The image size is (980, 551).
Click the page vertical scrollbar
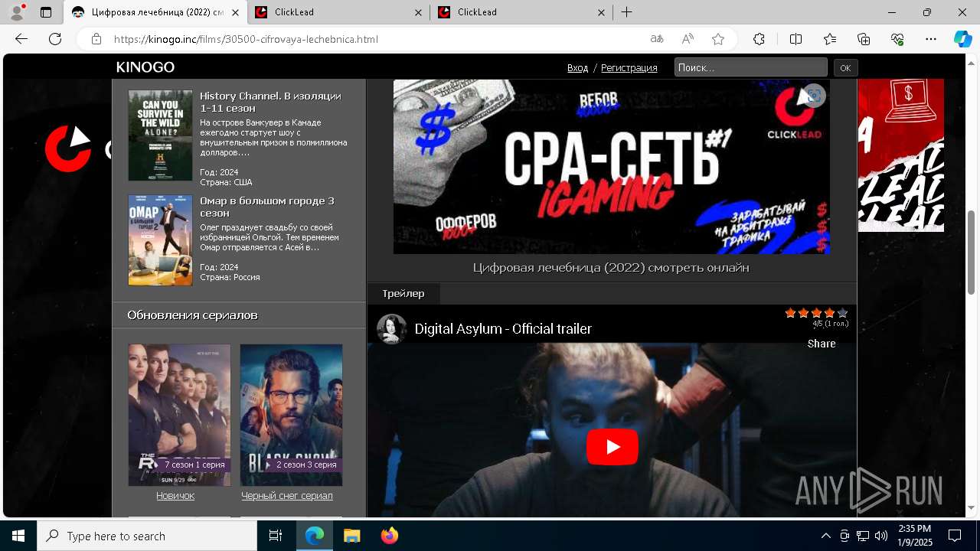(972, 253)
